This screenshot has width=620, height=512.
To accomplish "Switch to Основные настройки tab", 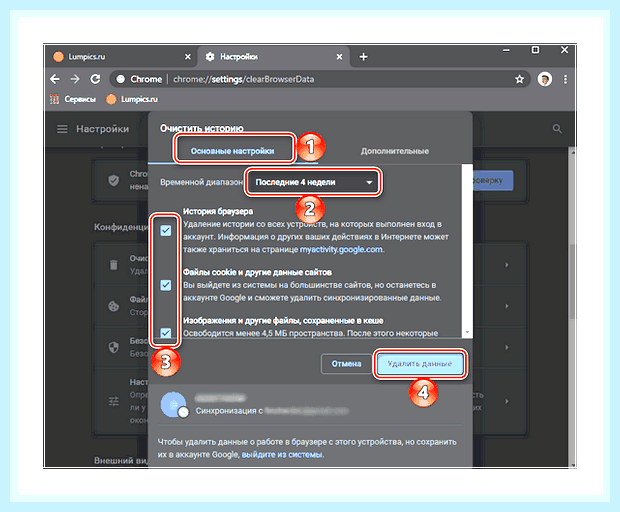I will [x=232, y=151].
